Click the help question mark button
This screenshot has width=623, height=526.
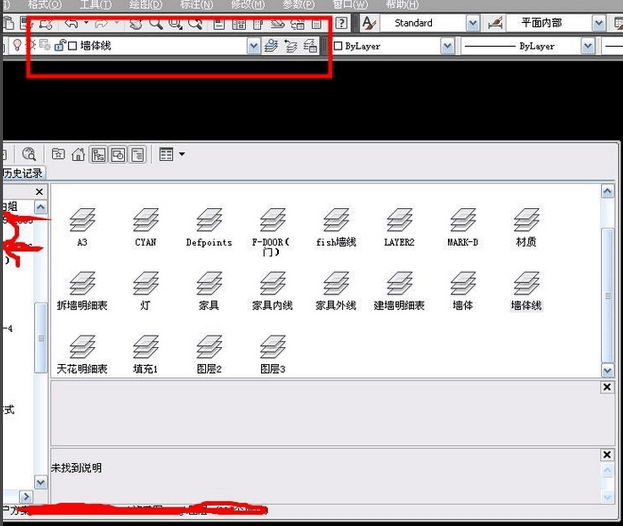(342, 22)
